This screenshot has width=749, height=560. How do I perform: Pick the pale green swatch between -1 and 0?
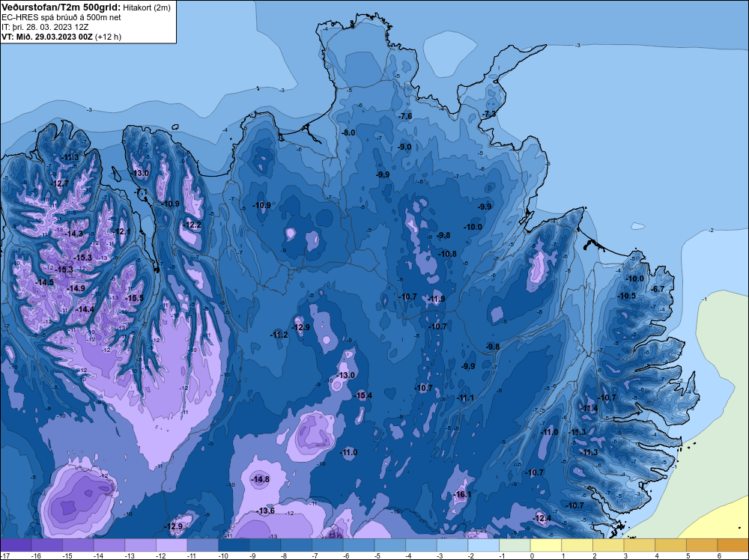pyautogui.click(x=515, y=545)
